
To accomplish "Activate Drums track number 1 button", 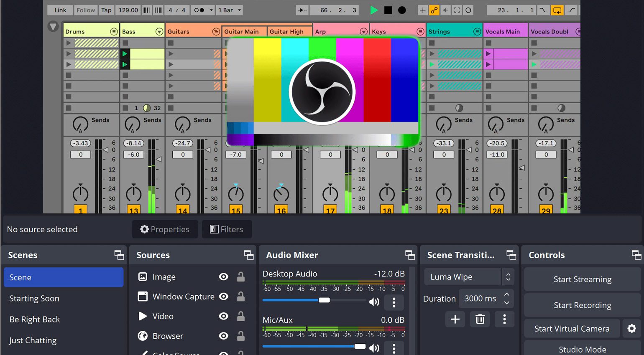I will [80, 210].
